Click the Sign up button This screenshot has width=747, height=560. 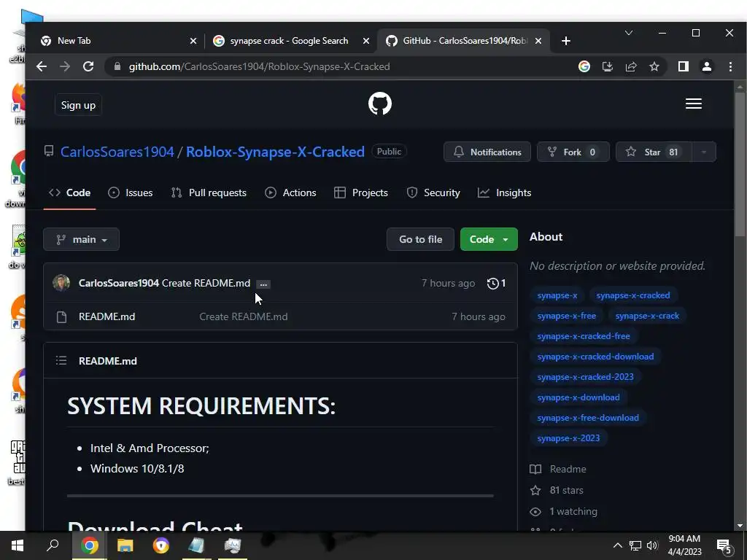pyautogui.click(x=78, y=105)
